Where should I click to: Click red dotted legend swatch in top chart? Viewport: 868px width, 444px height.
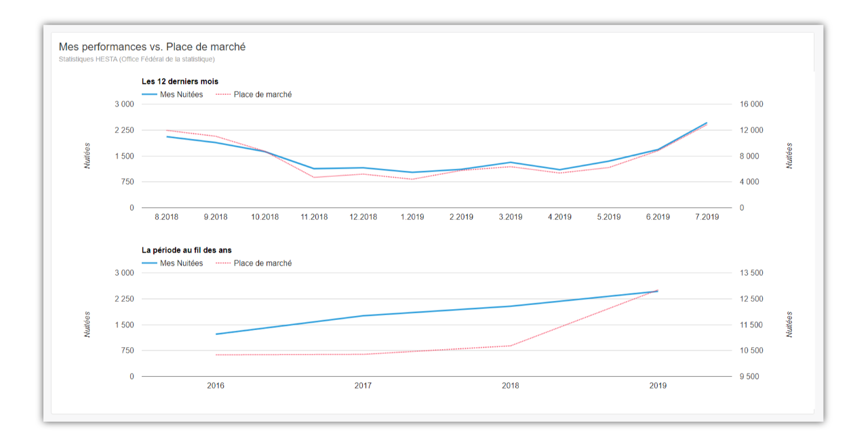point(223,95)
